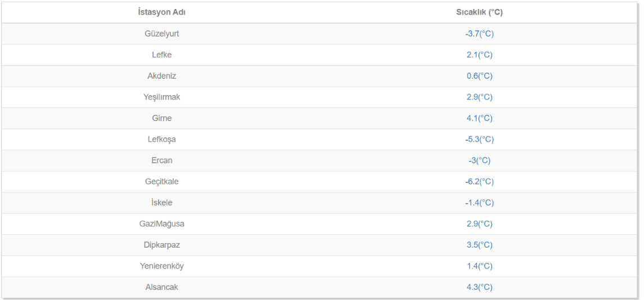This screenshot has width=644, height=300.
Task: Select the Akdeniz station row
Action: click(x=161, y=76)
